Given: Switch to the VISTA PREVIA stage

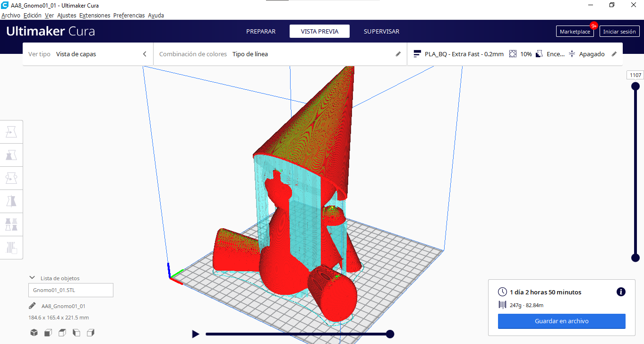Looking at the screenshot, I should click(x=320, y=31).
